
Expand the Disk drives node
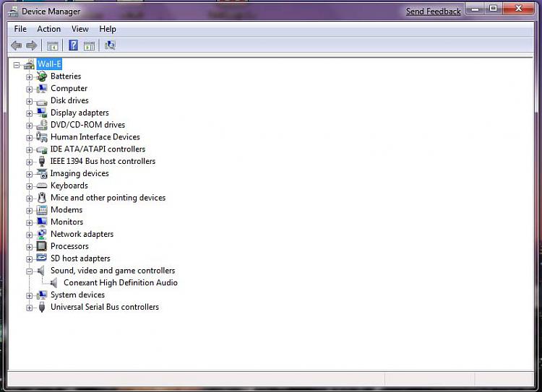[x=30, y=101]
